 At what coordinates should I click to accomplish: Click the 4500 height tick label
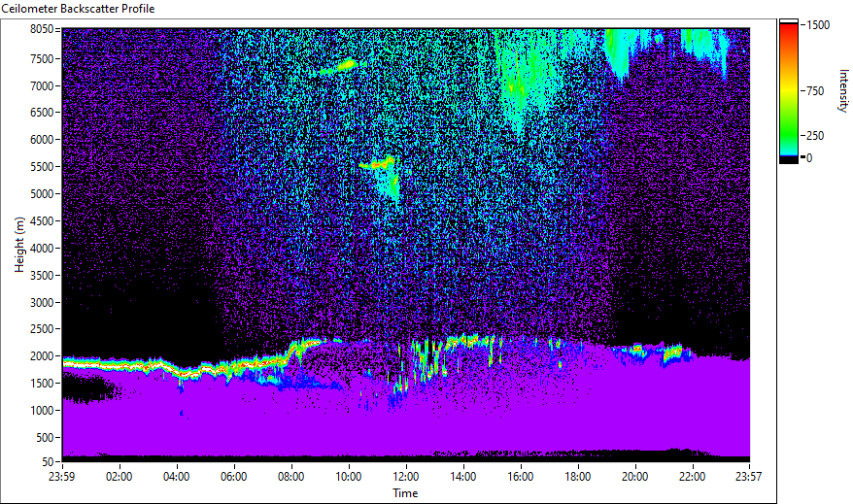pos(42,221)
